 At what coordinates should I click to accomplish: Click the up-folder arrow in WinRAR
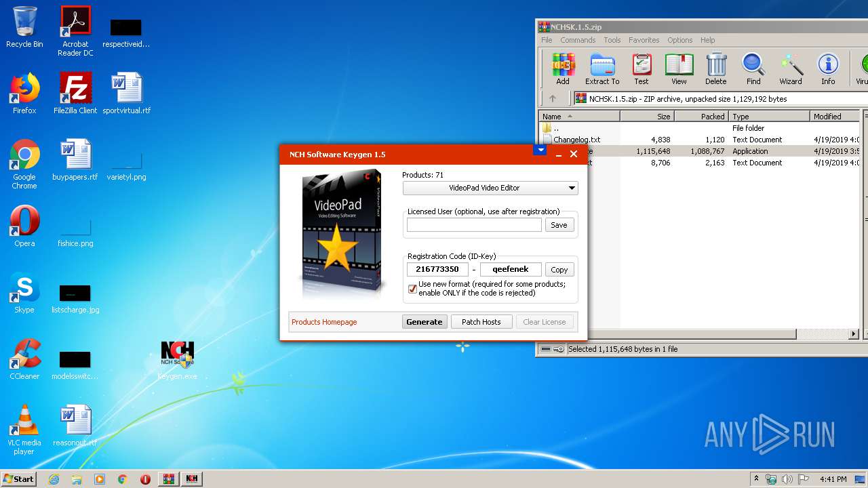pyautogui.click(x=553, y=99)
